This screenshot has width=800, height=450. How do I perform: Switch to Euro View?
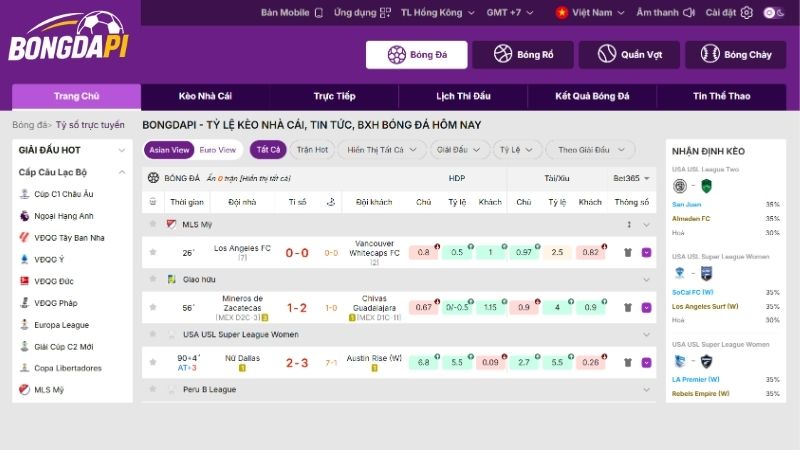[x=218, y=150]
